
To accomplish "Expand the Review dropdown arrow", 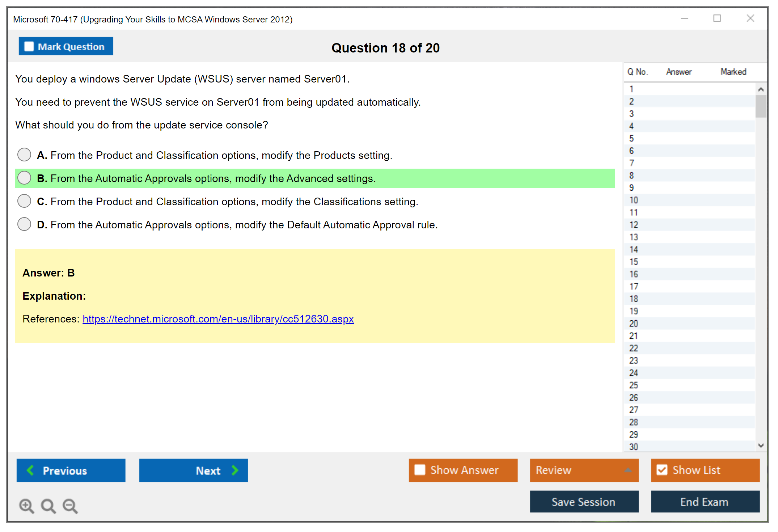I will coord(628,470).
